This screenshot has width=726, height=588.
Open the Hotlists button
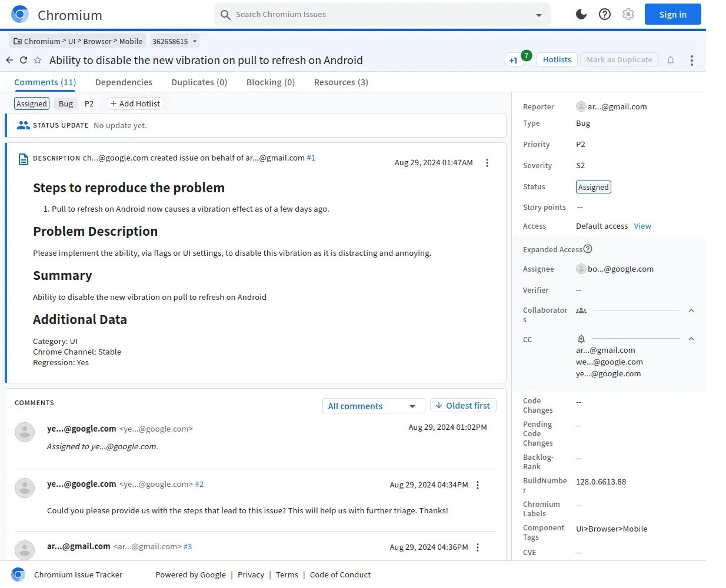[x=557, y=59]
